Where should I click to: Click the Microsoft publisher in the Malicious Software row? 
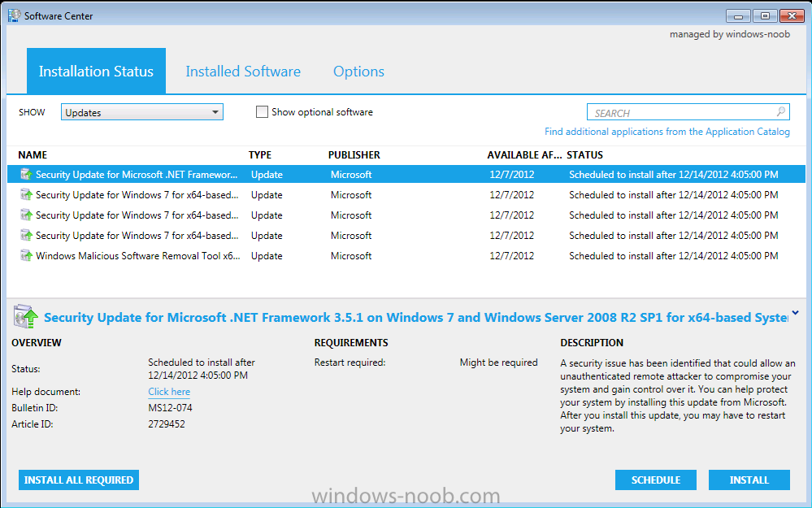click(351, 256)
